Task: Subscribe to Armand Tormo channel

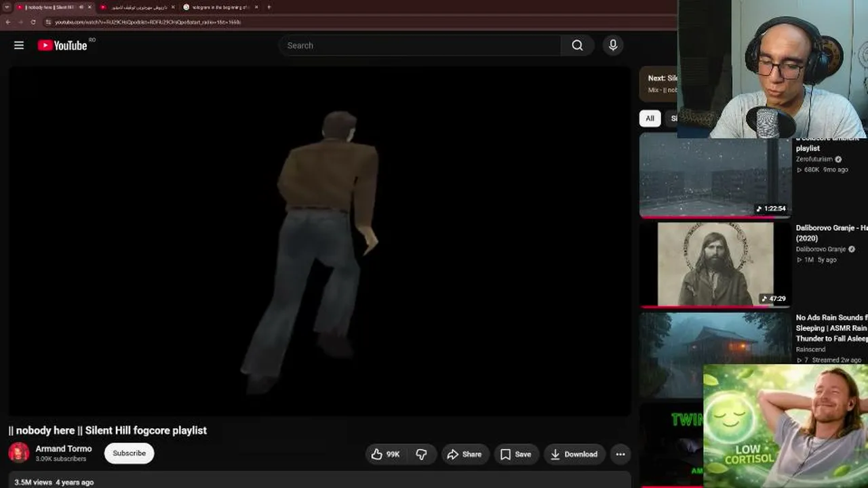Action: (x=129, y=453)
